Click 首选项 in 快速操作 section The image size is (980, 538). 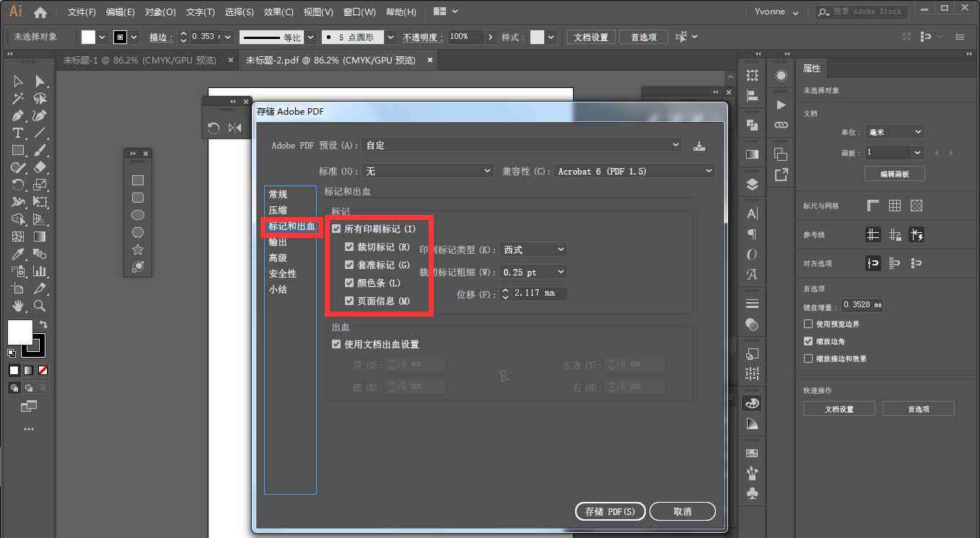[919, 409]
